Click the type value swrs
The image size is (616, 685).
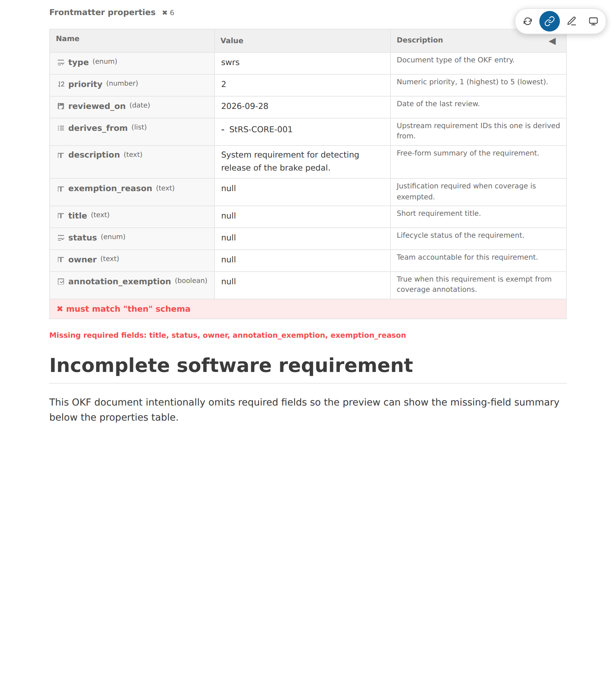[x=230, y=62]
